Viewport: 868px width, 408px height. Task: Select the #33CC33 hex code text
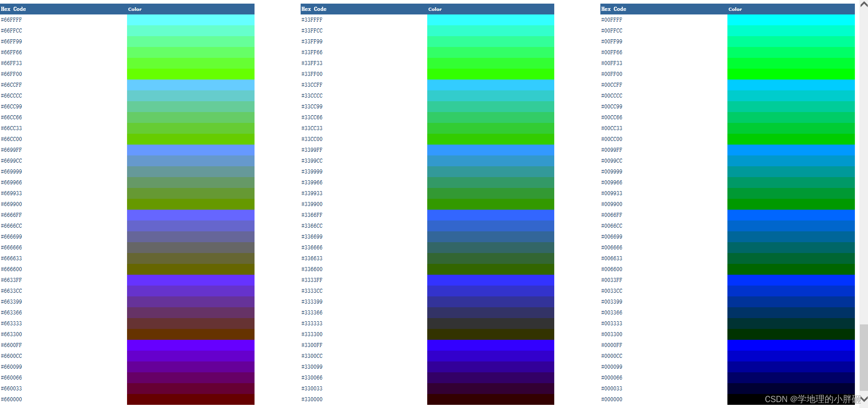[x=312, y=128]
